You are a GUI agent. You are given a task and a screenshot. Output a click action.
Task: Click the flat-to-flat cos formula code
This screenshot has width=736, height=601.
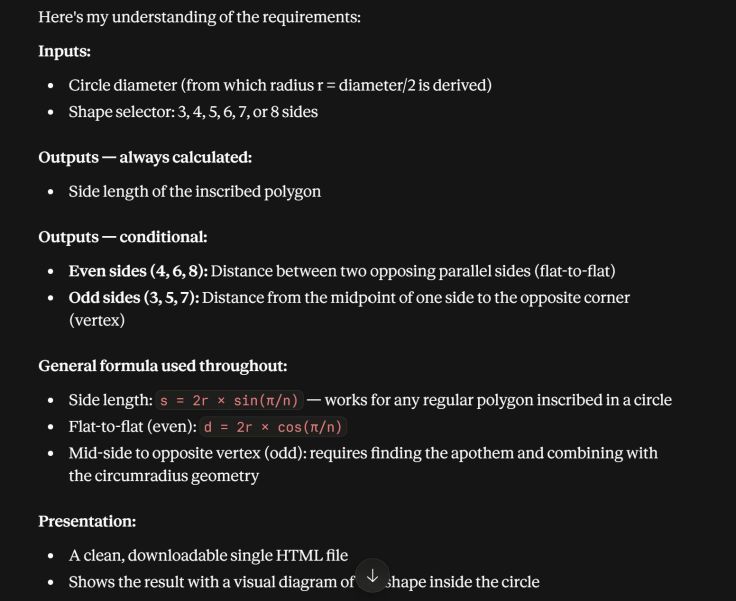click(273, 427)
